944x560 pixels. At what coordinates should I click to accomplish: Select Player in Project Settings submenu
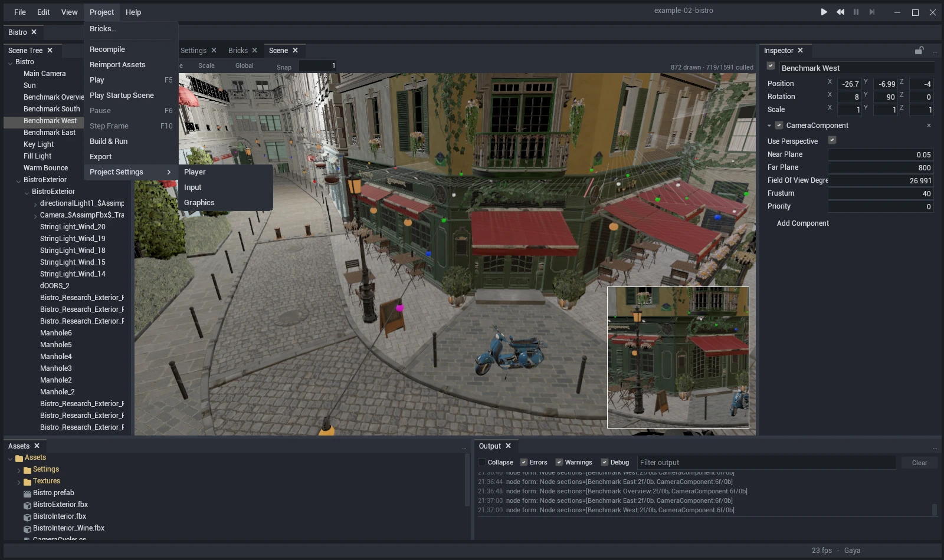click(x=225, y=172)
